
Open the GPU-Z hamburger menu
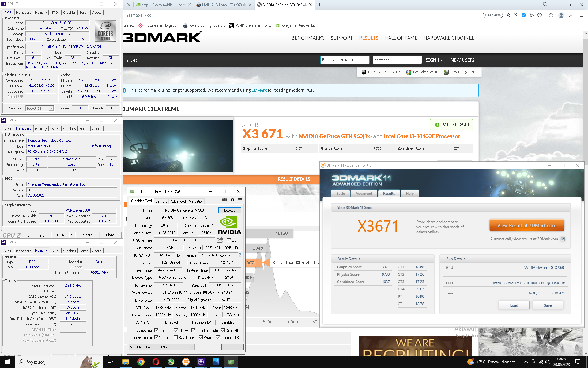[x=240, y=200]
